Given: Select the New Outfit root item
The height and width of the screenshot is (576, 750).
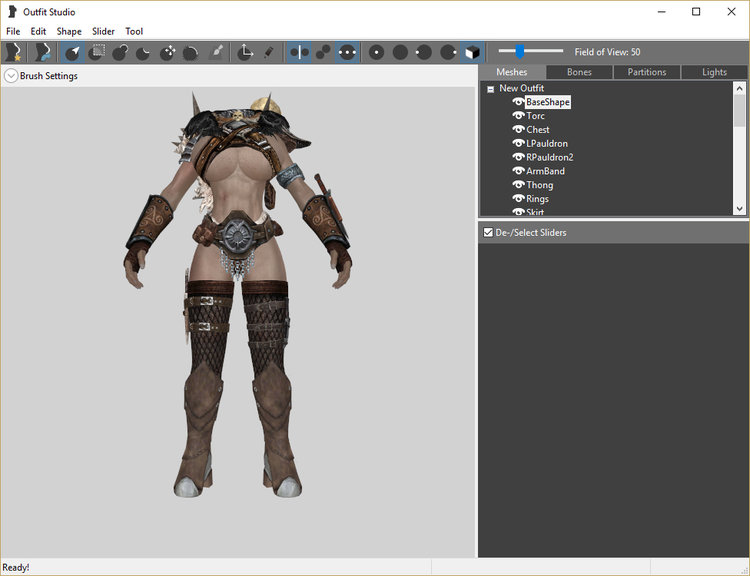Looking at the screenshot, I should click(x=521, y=89).
